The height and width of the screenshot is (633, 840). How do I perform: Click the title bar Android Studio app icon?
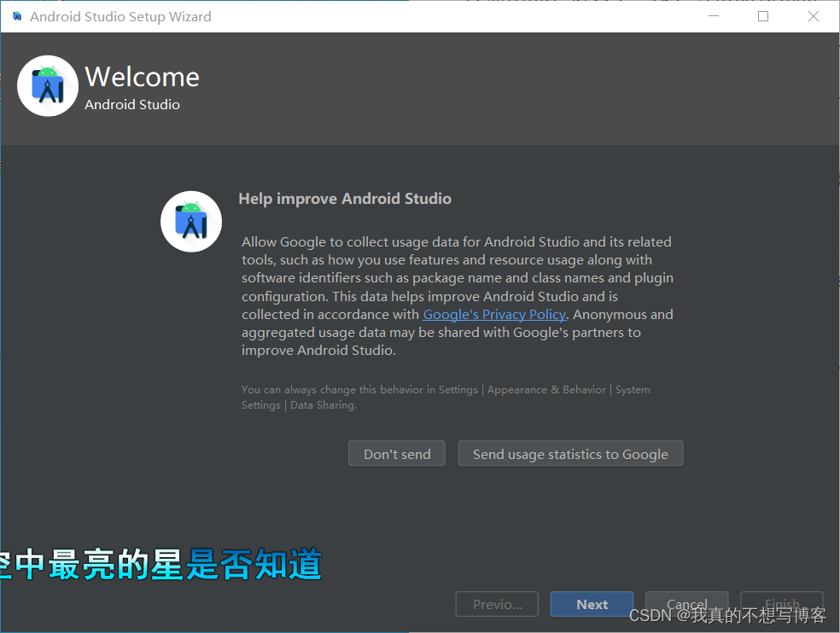coord(17,16)
